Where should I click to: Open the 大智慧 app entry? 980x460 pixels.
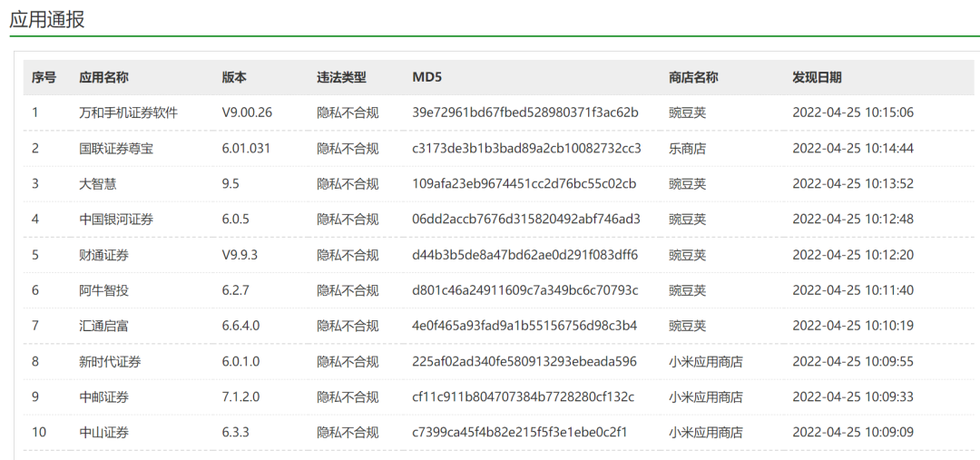pyautogui.click(x=97, y=184)
